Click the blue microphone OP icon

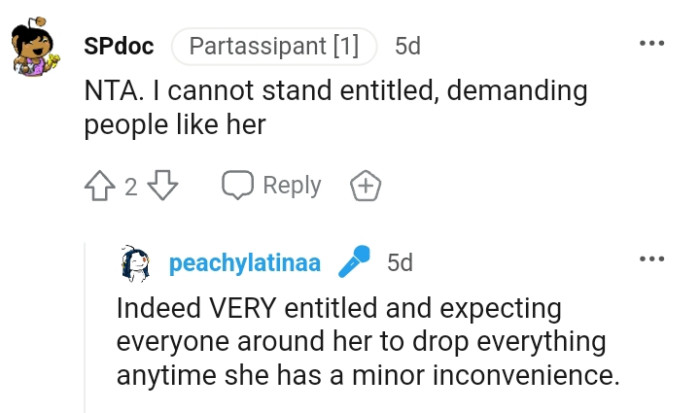click(353, 262)
